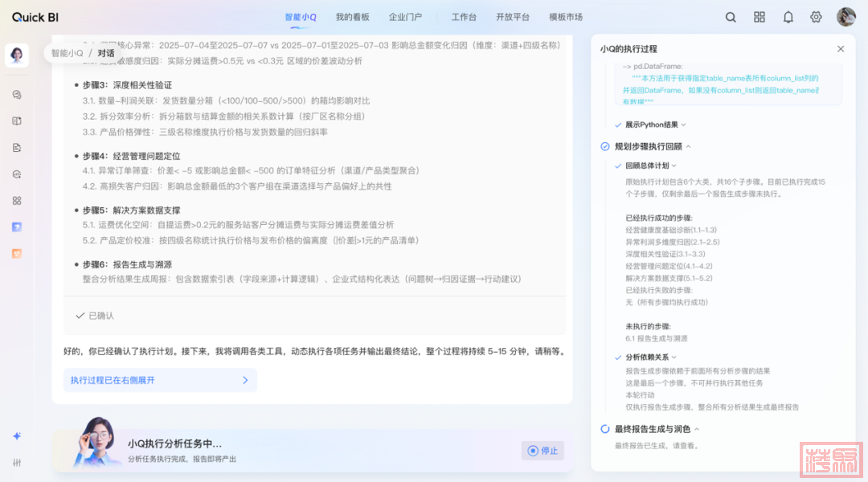The image size is (868, 482).
Task: Expand the 展示Python结果 item
Action: 683,125
